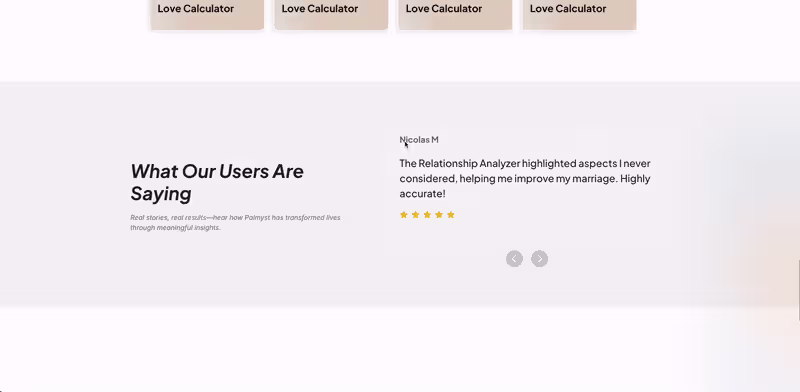Click the last gold star of the rating
The width and height of the screenshot is (800, 392).
pos(451,215)
